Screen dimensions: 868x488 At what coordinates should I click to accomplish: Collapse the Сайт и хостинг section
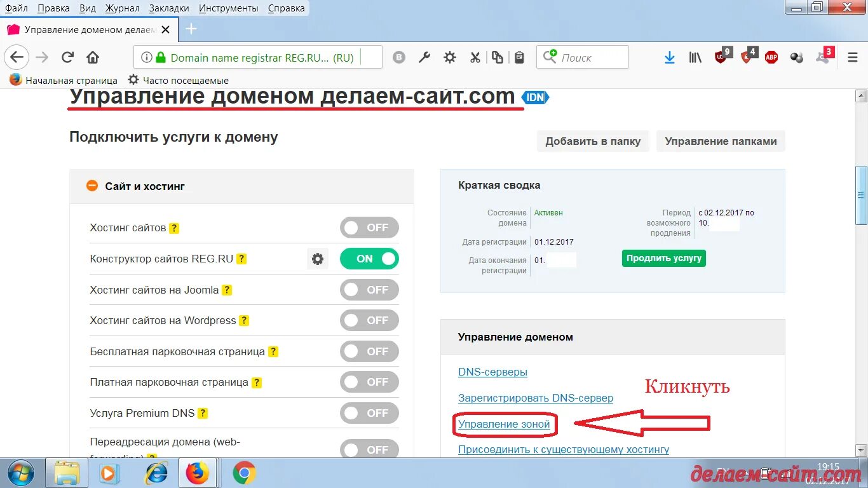coord(92,186)
